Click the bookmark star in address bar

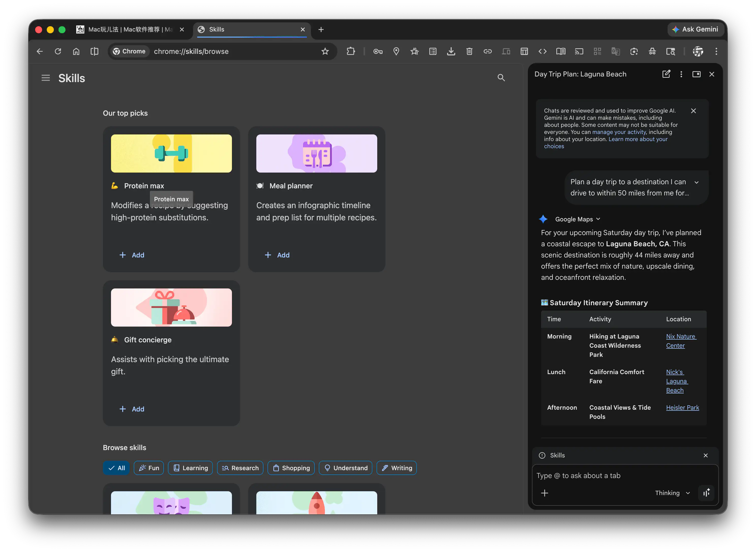point(325,51)
